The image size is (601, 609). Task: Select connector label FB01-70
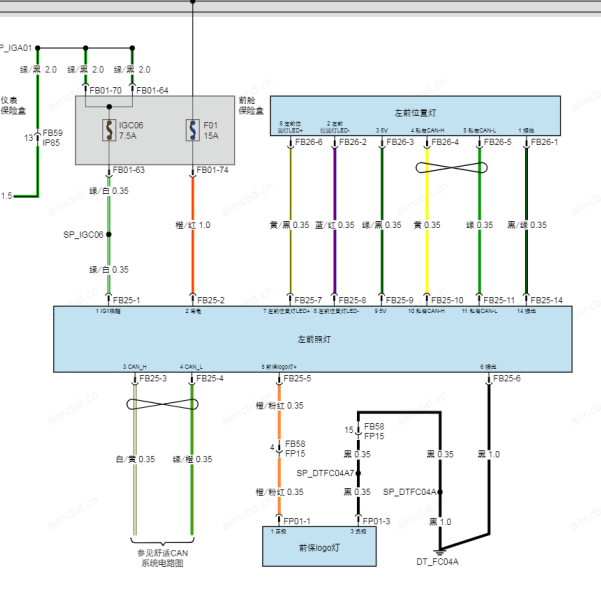(x=105, y=90)
